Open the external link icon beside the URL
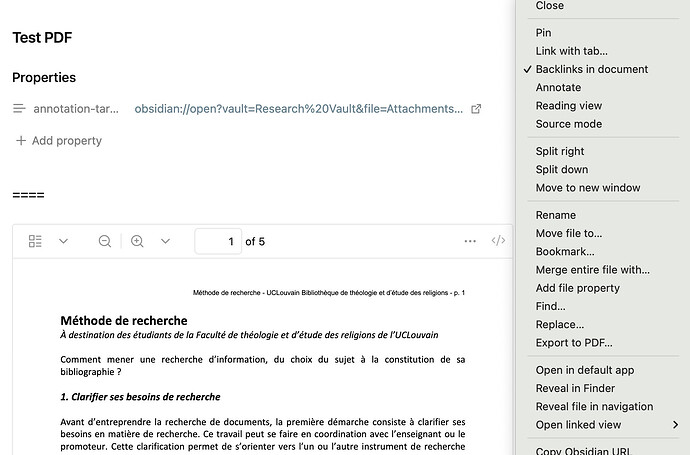 click(x=476, y=109)
